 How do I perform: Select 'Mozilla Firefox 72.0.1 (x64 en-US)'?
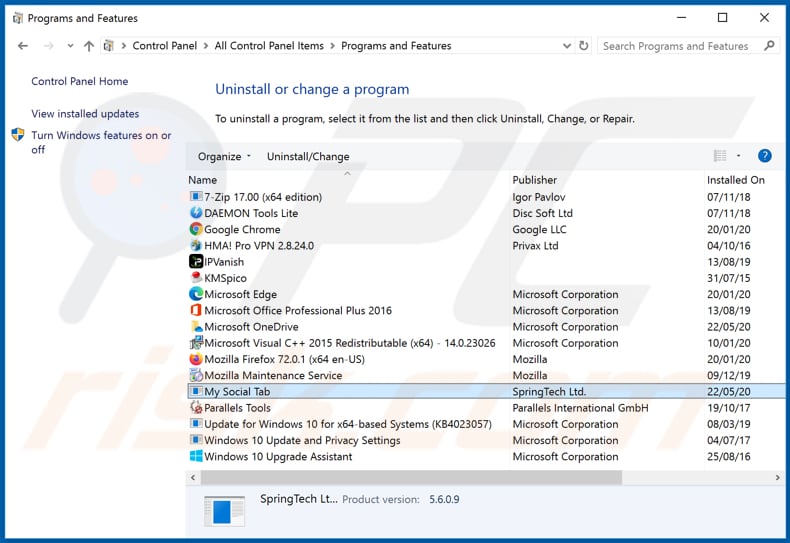click(486, 359)
